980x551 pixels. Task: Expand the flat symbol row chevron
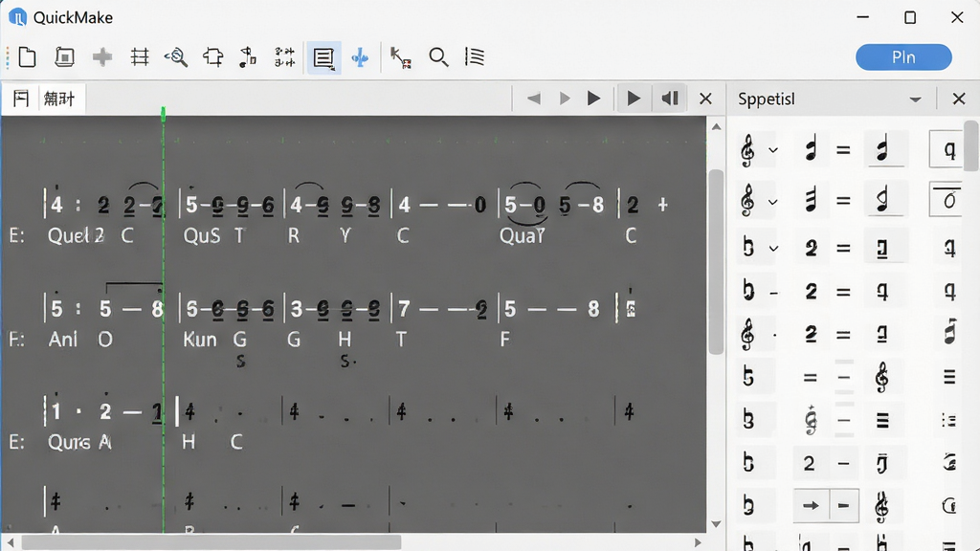[773, 249]
